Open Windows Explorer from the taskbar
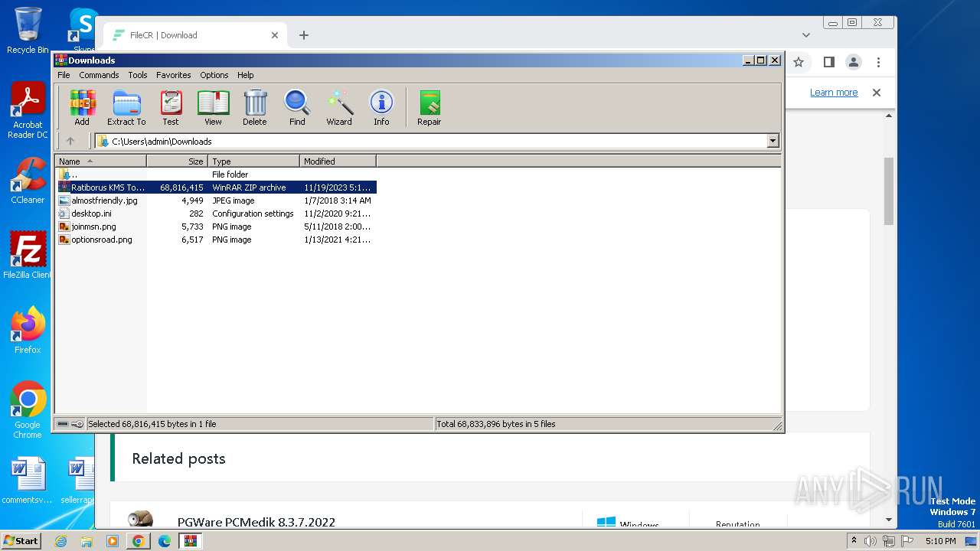Screen dimensions: 980x551 [87, 541]
